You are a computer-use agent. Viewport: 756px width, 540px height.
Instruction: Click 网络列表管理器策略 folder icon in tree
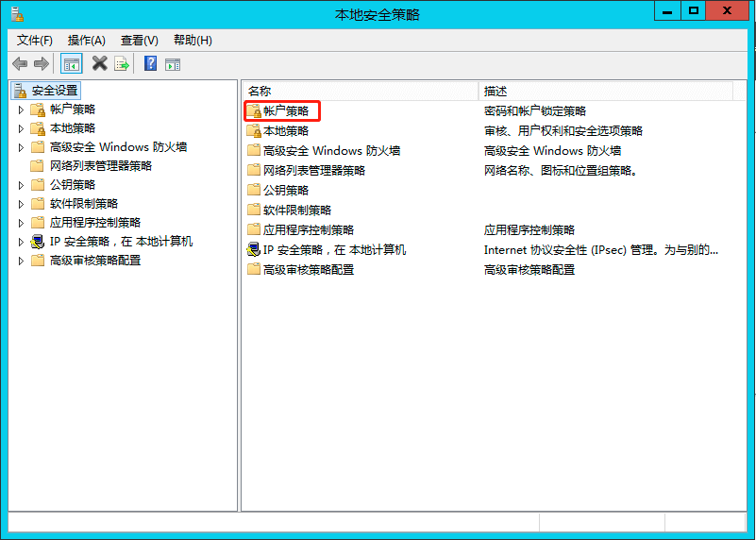[37, 166]
